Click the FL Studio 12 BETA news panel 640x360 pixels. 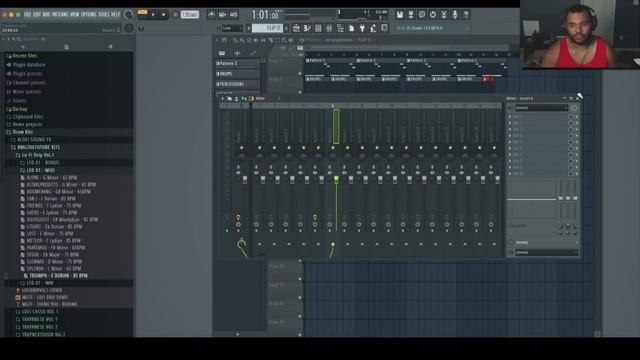(x=432, y=28)
